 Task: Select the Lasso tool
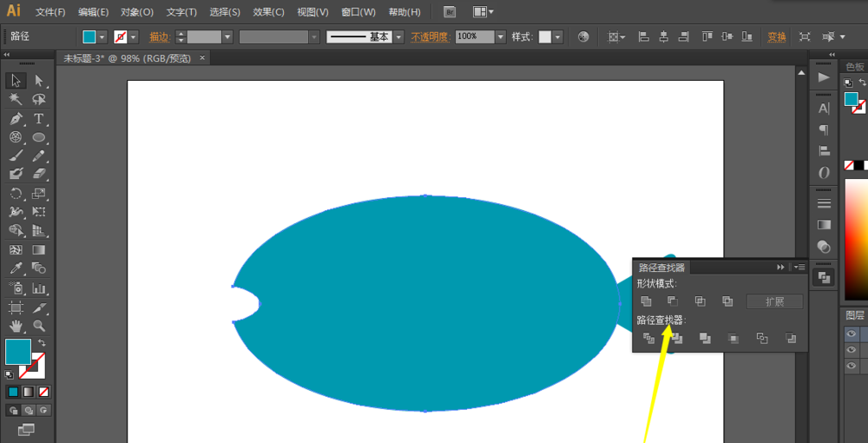pyautogui.click(x=39, y=100)
